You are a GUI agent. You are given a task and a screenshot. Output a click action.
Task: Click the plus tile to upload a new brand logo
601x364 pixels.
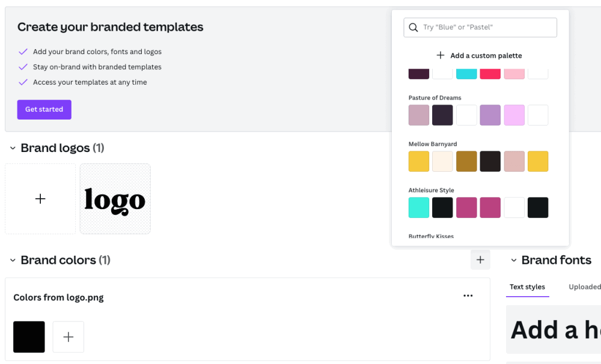[40, 198]
